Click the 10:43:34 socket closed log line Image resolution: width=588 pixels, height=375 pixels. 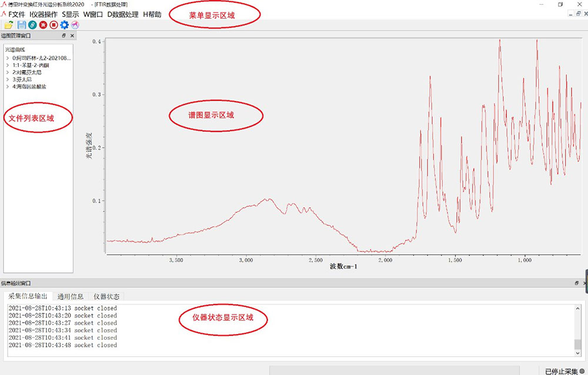coord(63,330)
